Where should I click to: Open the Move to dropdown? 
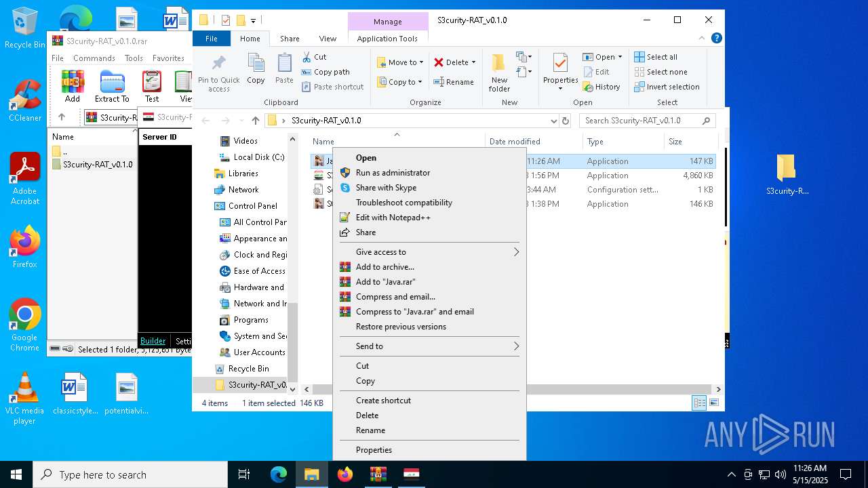[x=400, y=62]
